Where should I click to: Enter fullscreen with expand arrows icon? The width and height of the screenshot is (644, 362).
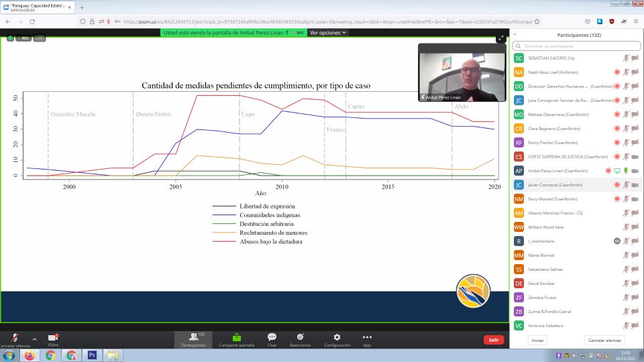[x=500, y=39]
